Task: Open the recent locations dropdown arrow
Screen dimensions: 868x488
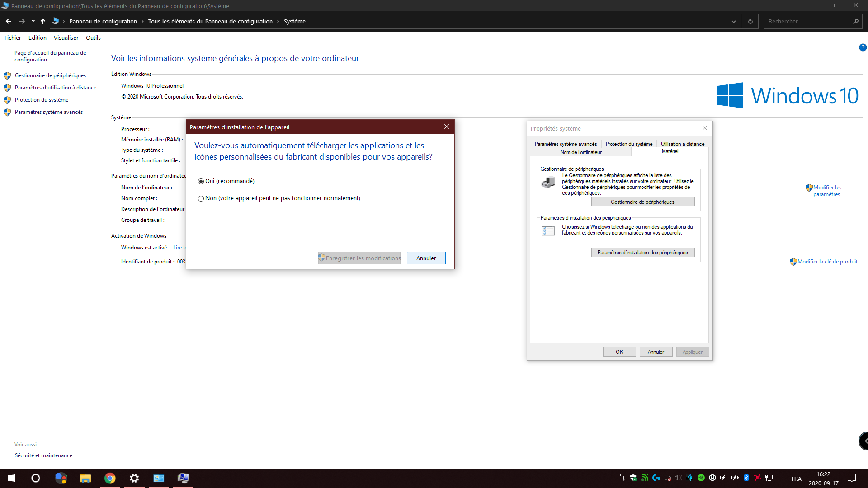Action: 33,21
